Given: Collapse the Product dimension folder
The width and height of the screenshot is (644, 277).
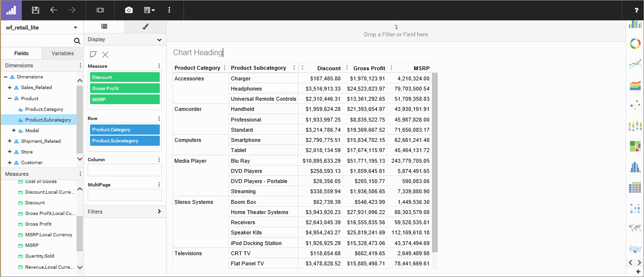Looking at the screenshot, I should (10, 98).
